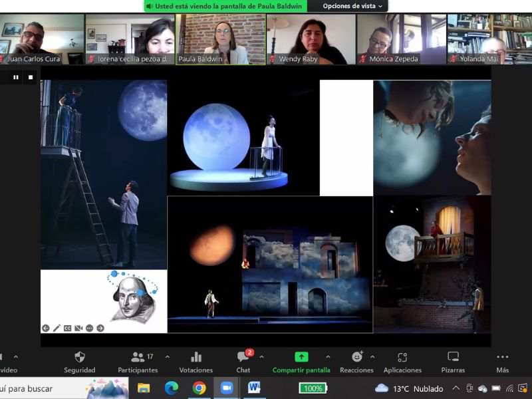Open the Seguridad shield icon
The height and width of the screenshot is (399, 532).
(x=80, y=357)
